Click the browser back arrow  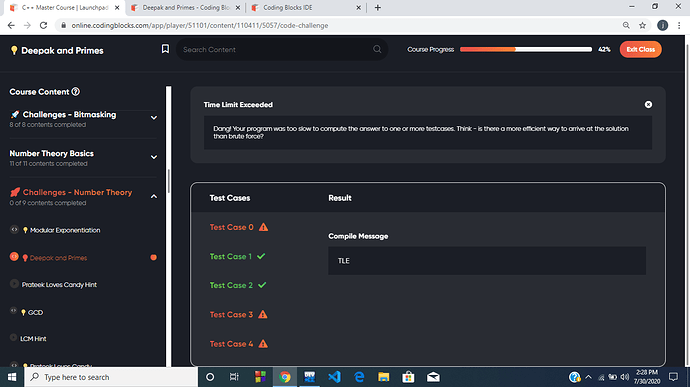[11, 26]
